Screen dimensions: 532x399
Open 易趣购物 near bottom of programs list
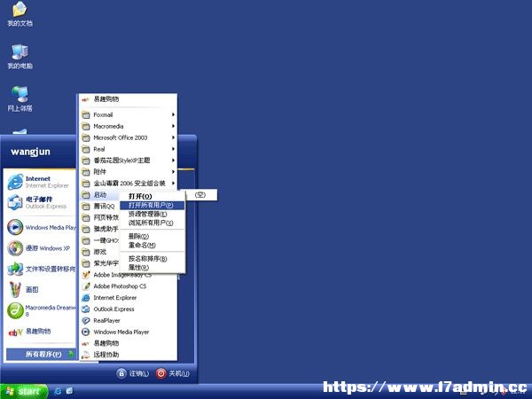pos(129,343)
